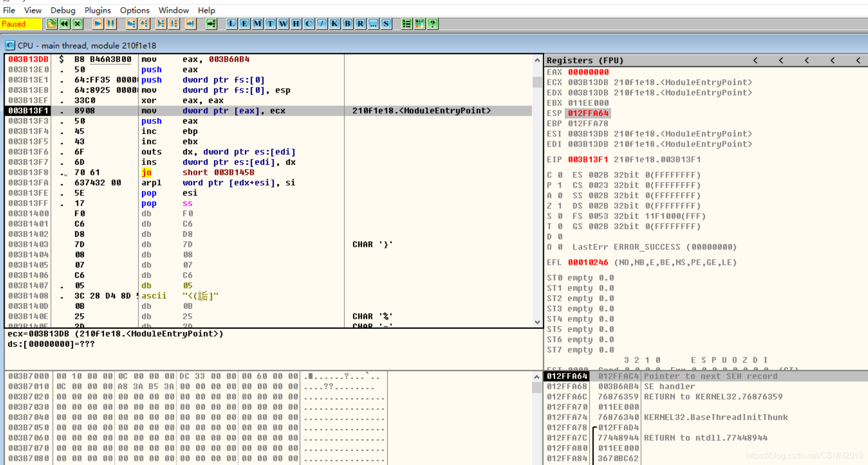Select stack entry 'Pointer to next SEH record'
The image size is (868, 465).
tap(705, 376)
